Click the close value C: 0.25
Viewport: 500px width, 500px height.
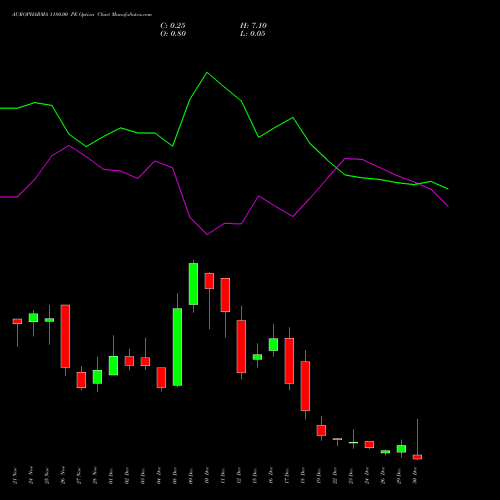[173, 26]
